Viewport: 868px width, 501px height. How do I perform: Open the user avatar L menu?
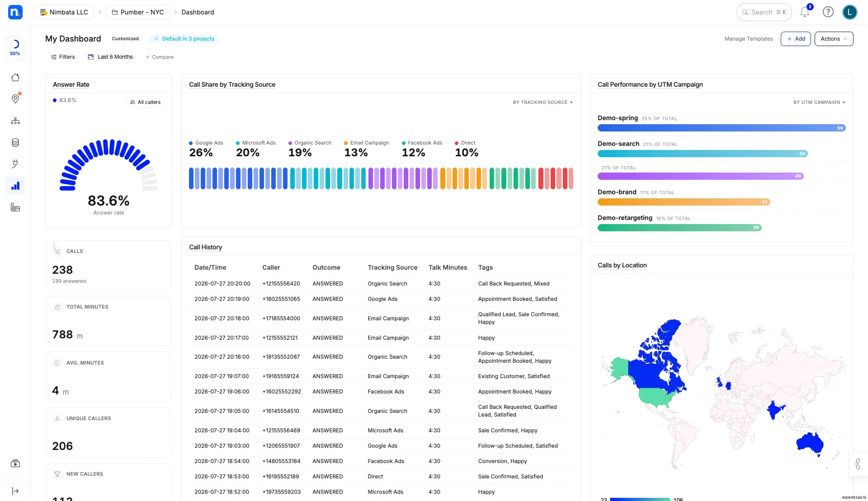point(850,12)
